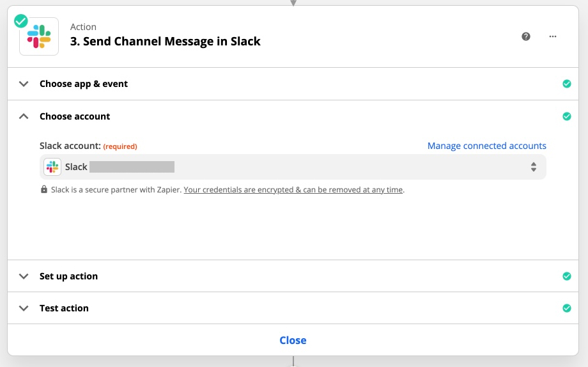Viewport: 588px width, 367px height.
Task: Expand the Test action chevron
Action: pos(24,308)
